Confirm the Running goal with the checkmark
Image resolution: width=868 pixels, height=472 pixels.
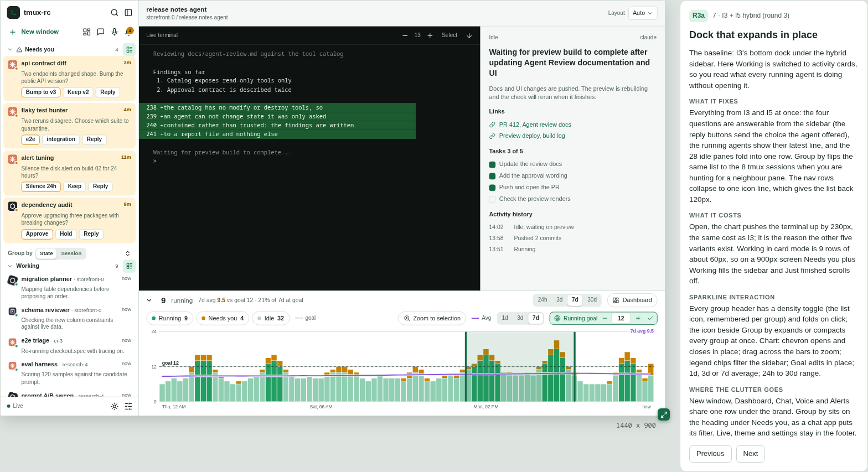tap(650, 318)
